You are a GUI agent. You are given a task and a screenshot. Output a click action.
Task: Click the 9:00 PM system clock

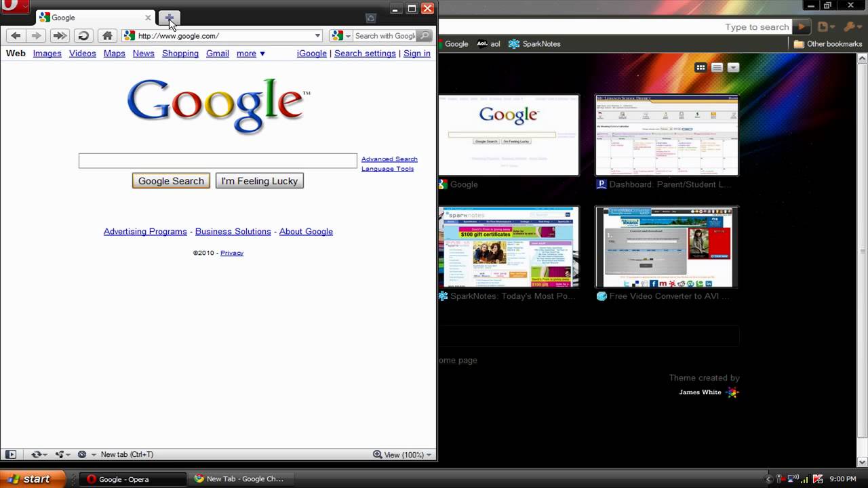842,479
